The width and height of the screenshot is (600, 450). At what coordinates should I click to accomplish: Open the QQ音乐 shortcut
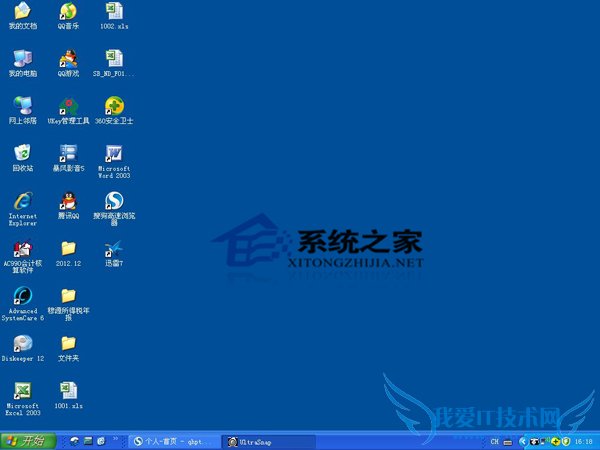pyautogui.click(x=68, y=16)
